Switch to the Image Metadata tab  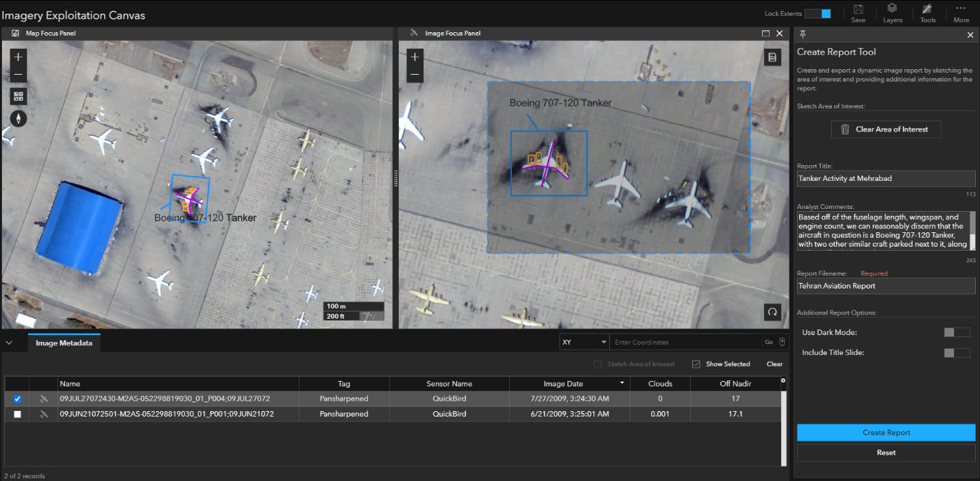click(64, 343)
